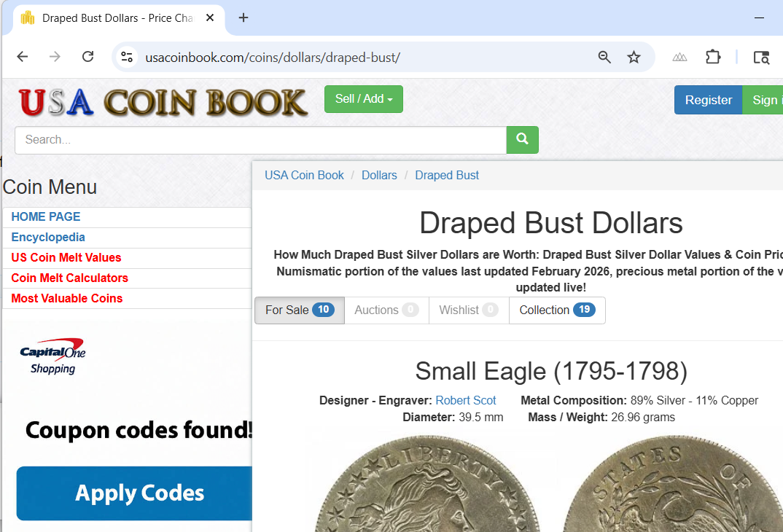
Task: Click the Register button
Action: point(708,100)
